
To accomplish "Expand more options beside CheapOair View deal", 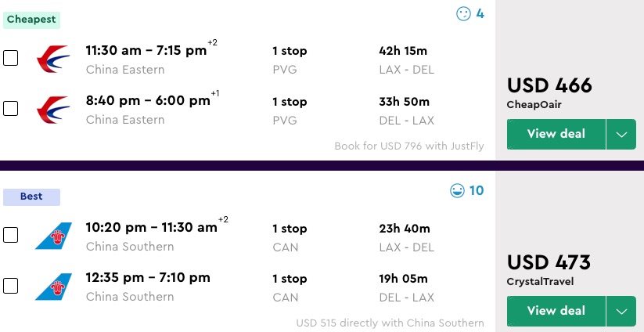I will pyautogui.click(x=621, y=134).
